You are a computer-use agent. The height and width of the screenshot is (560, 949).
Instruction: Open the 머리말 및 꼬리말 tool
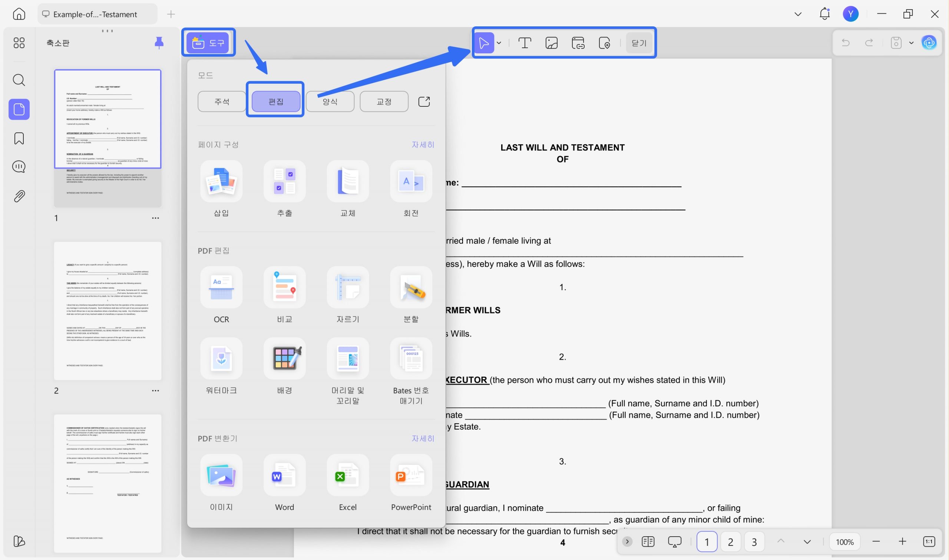[347, 372]
